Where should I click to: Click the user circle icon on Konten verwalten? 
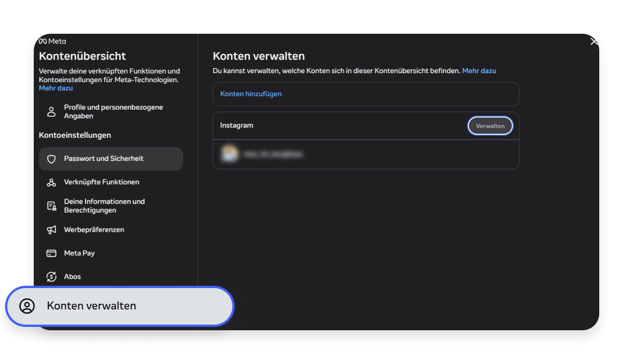(x=27, y=306)
